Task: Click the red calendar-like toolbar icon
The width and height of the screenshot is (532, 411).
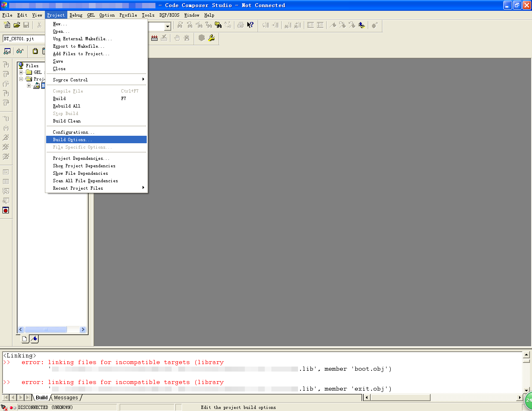Action: (155, 38)
